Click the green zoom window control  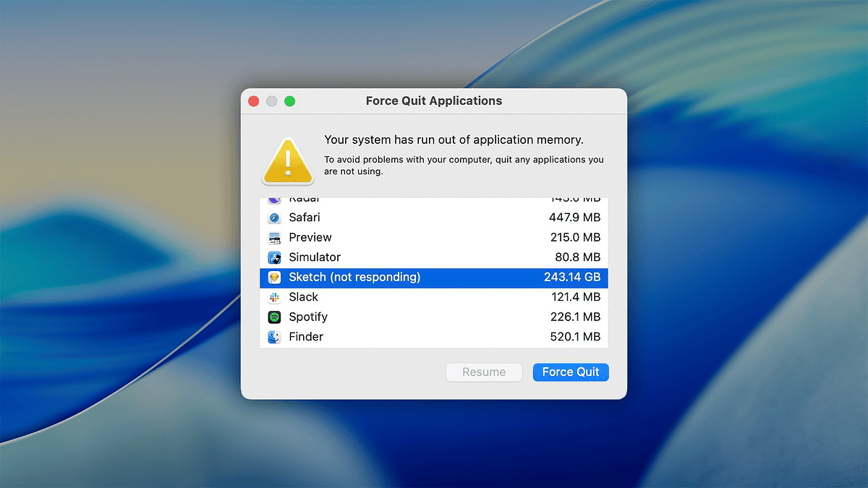click(x=289, y=101)
